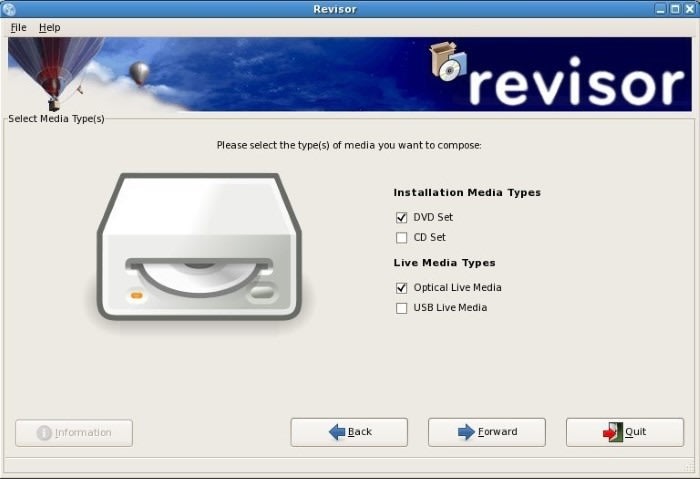Click the 'Please select the type(s)' instruction text
The width and height of the screenshot is (700, 479).
349,145
